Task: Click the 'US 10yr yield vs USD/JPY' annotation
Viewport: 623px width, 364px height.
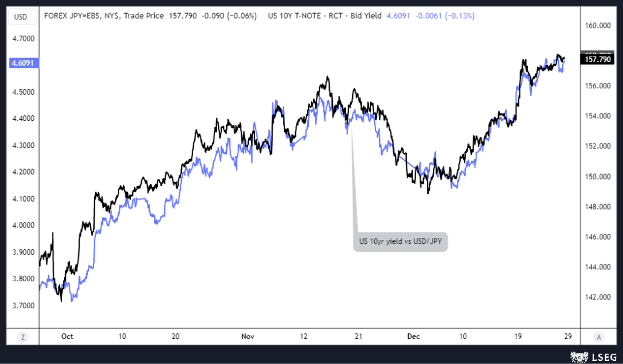Action: tap(401, 241)
